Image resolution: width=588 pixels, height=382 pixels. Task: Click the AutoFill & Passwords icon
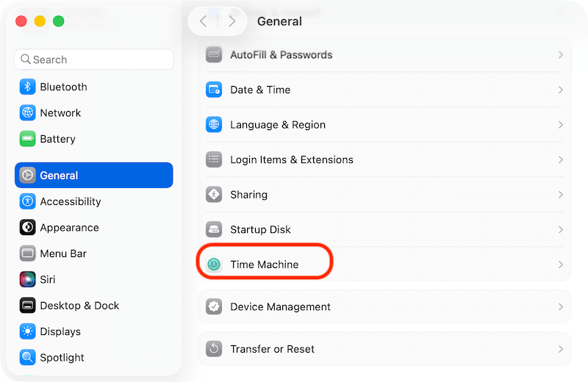214,55
